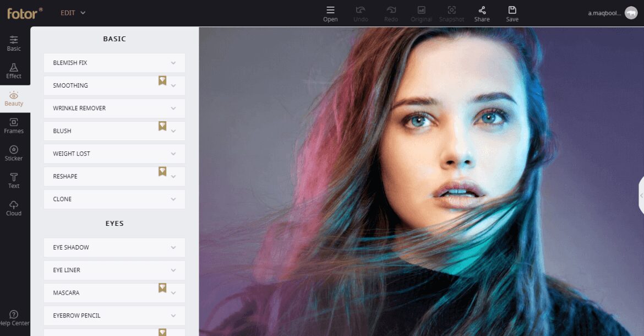Expand the Blemish Fix section
Screen dimensions: 644x336
(114, 63)
